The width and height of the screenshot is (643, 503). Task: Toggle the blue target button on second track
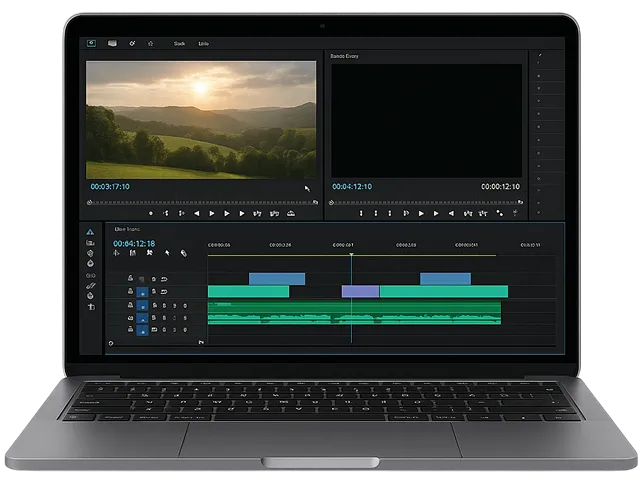tap(142, 292)
